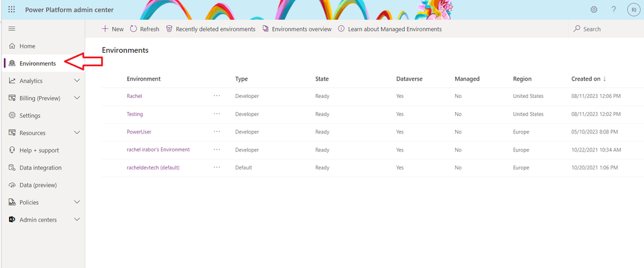Viewport: 644px width, 268px height.
Task: Collapse the hamburger navigation menu
Action: tap(12, 29)
